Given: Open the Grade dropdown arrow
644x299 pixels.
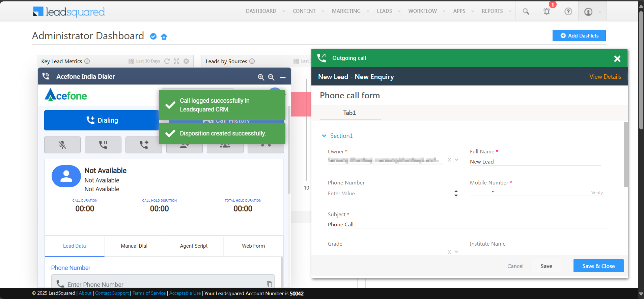Looking at the screenshot, I should pos(456,251).
